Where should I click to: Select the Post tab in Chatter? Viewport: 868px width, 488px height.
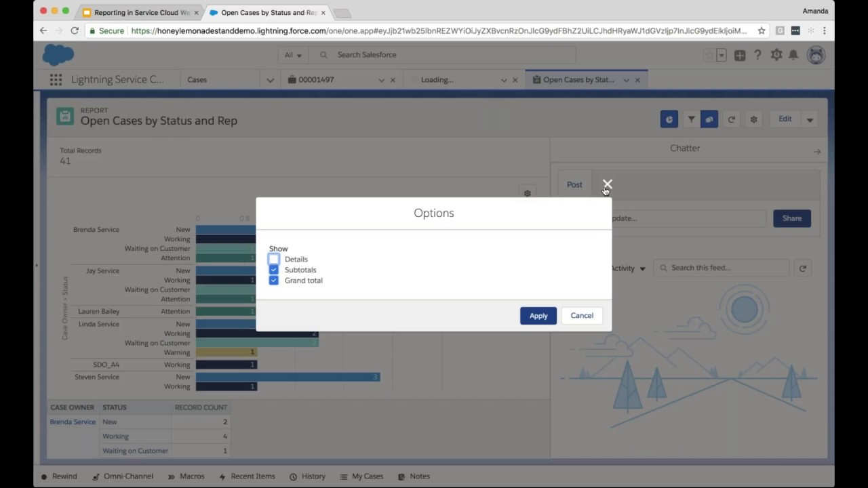point(574,184)
